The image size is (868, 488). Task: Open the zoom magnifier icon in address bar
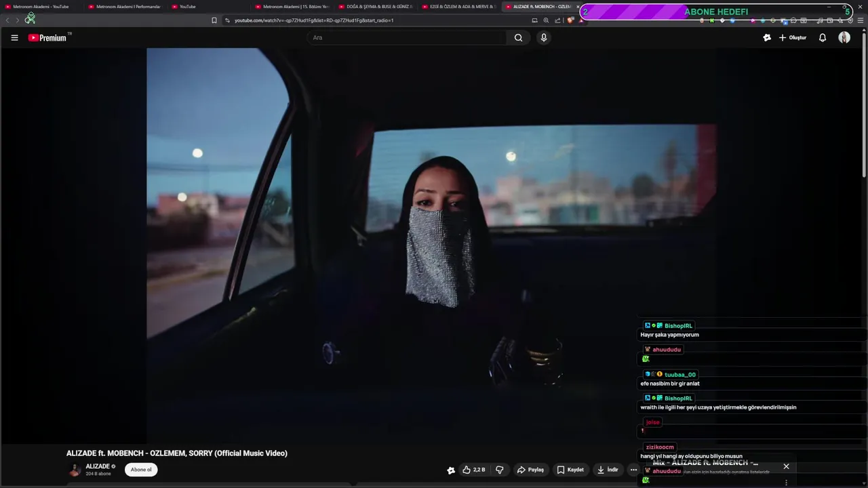546,20
